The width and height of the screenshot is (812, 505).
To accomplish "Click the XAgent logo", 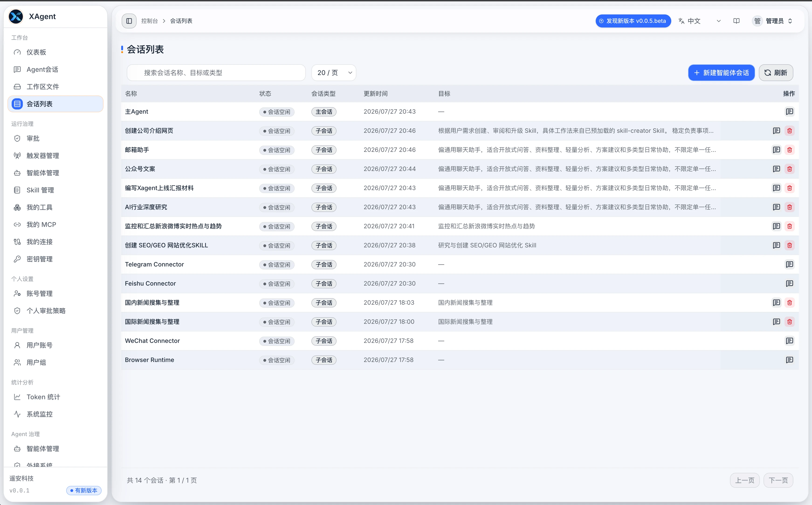I will (x=16, y=16).
